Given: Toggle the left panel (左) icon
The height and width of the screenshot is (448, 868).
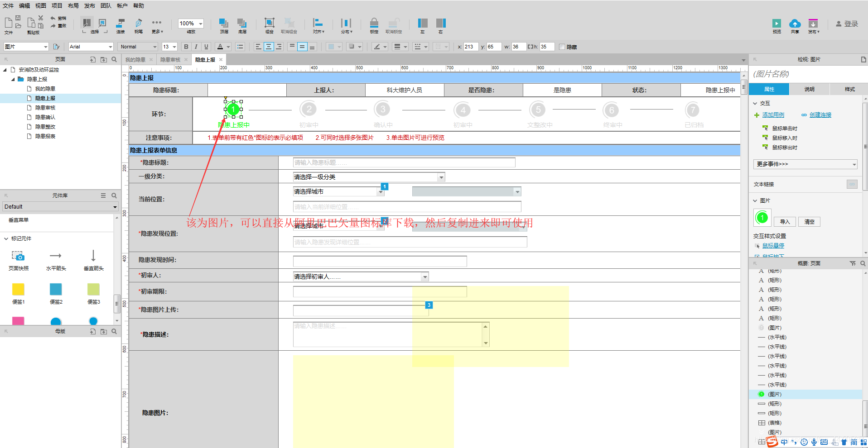Looking at the screenshot, I should coord(423,23).
